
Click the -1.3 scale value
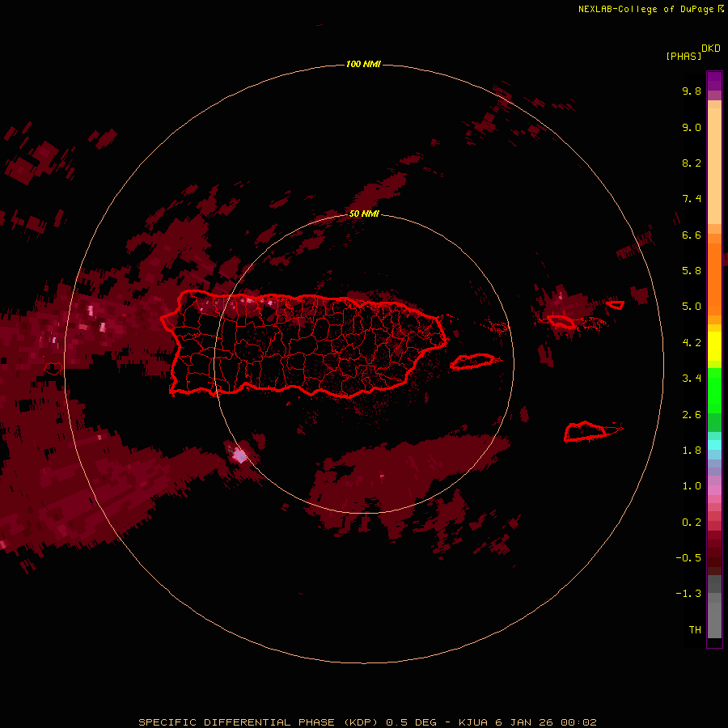[688, 594]
